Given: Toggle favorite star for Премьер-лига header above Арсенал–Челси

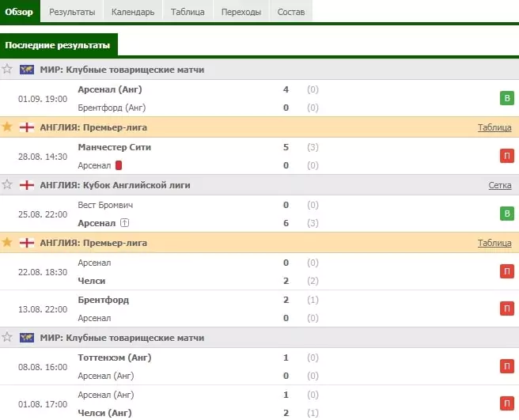Looking at the screenshot, I should click(x=7, y=242).
